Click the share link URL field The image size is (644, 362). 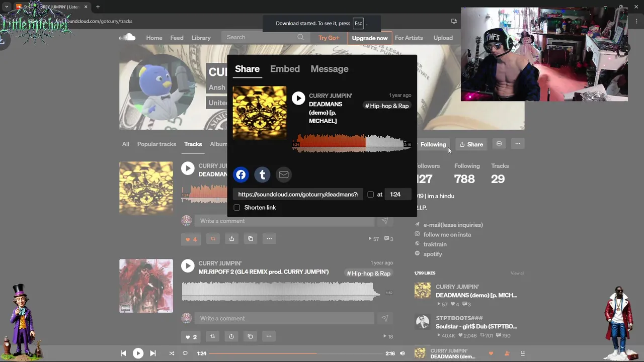coord(298,195)
